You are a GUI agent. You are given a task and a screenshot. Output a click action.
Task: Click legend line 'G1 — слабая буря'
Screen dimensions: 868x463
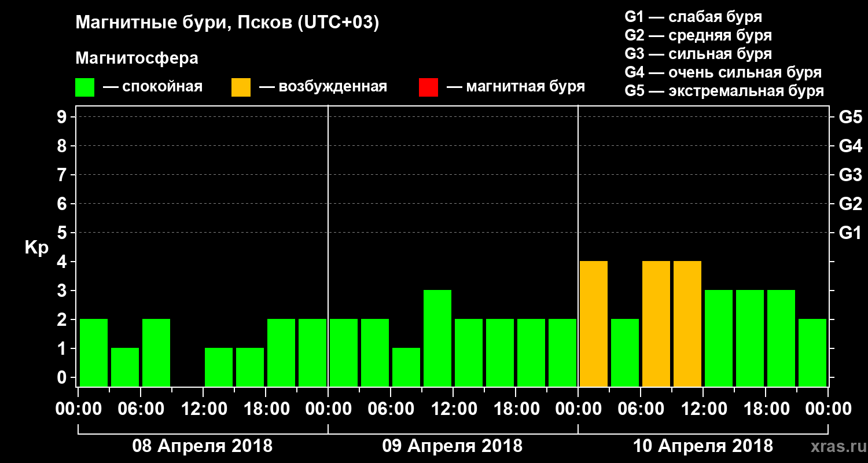pyautogui.click(x=693, y=17)
